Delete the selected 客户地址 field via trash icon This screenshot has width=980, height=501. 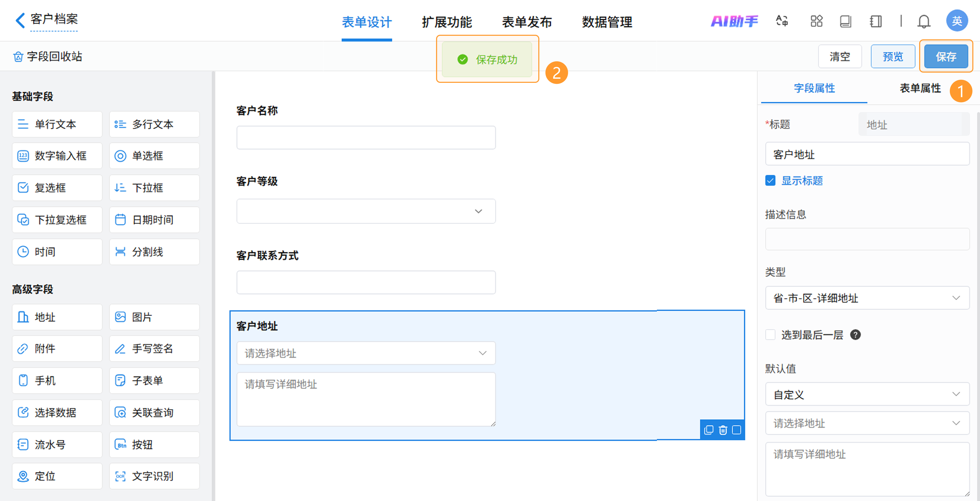point(722,430)
